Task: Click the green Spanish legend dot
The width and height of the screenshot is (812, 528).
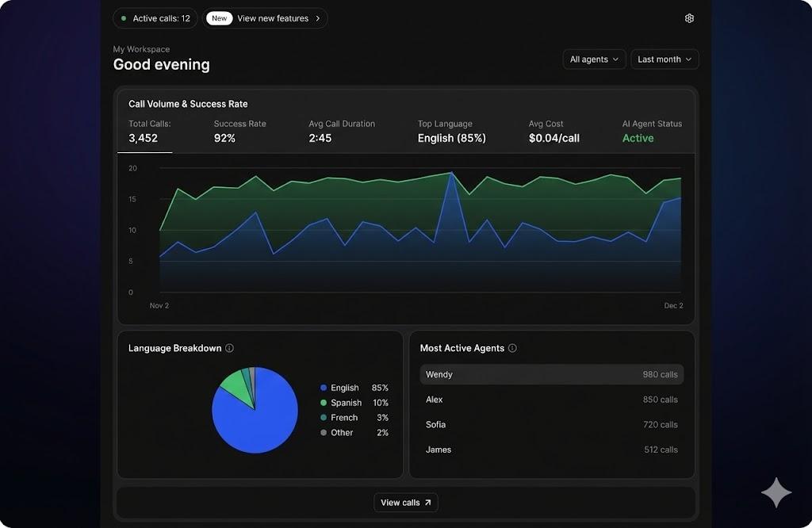Action: [324, 402]
